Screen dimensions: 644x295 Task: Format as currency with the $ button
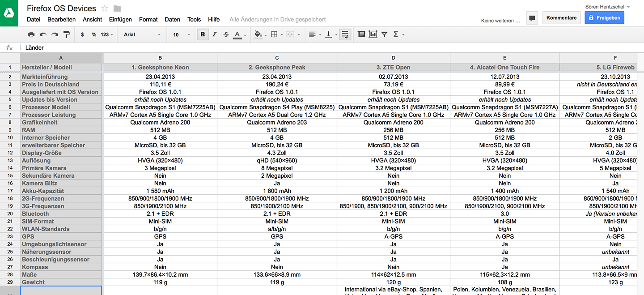click(x=82, y=34)
